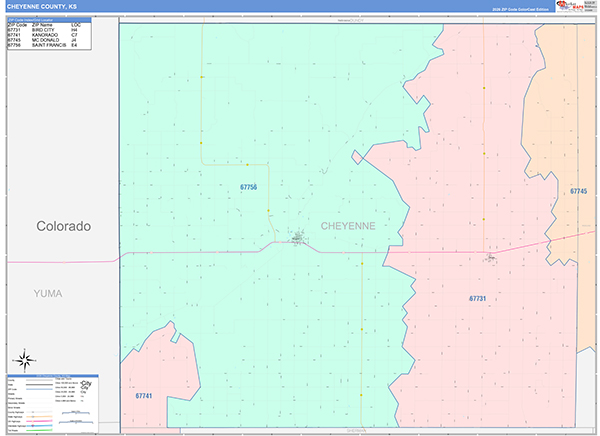Select ZIP code 67731 label on the map

478,298
